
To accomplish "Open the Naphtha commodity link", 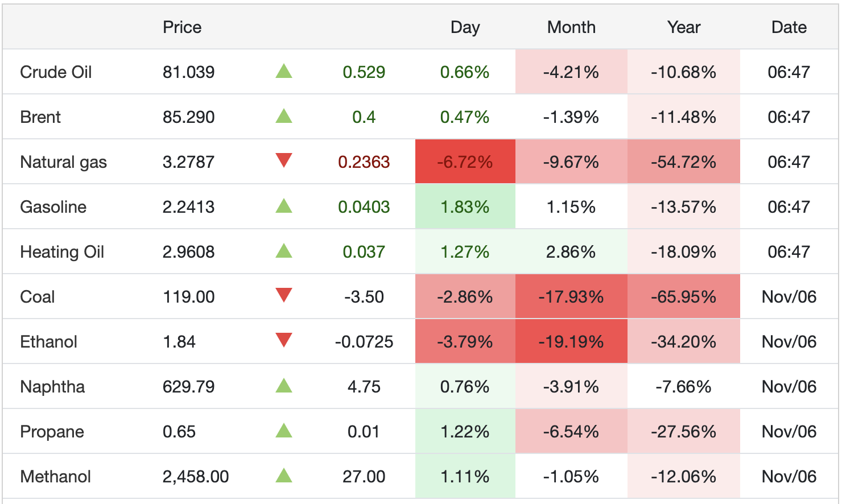I will [52, 387].
